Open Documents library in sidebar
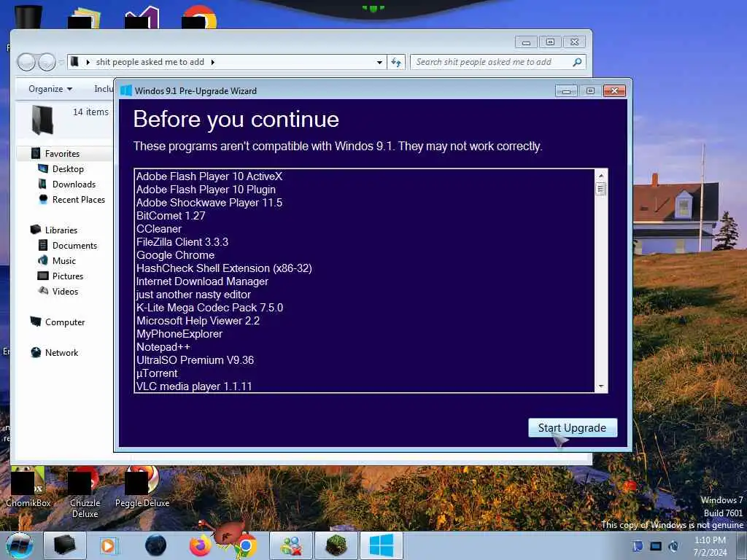Image resolution: width=747 pixels, height=560 pixels. [x=74, y=245]
